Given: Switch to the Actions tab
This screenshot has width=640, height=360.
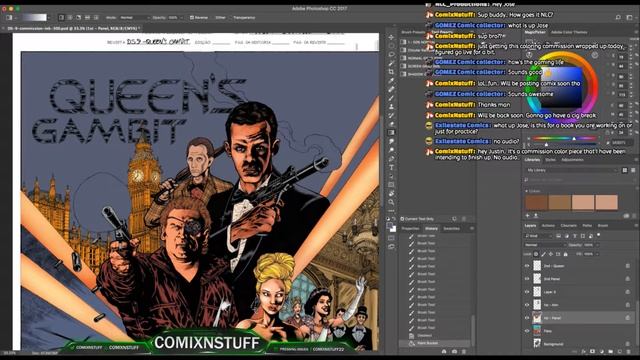Looking at the screenshot, I should 548,225.
